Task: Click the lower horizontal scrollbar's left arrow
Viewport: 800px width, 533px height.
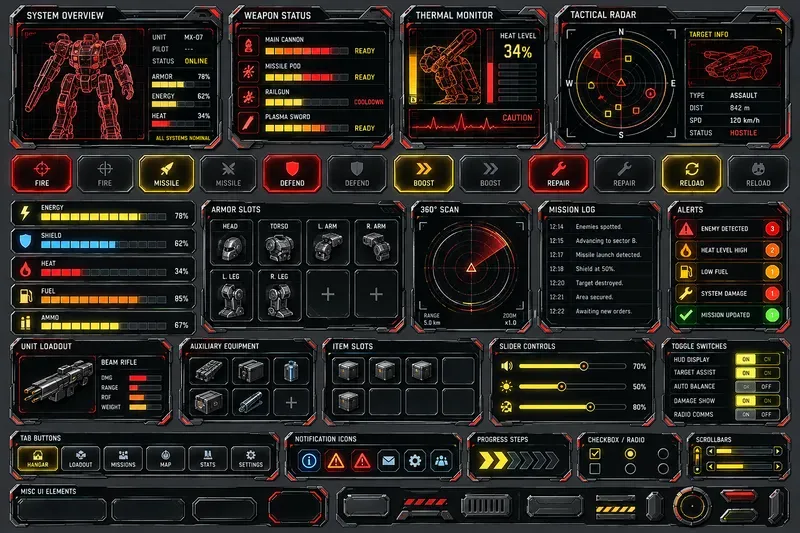Action: pyautogui.click(x=710, y=466)
